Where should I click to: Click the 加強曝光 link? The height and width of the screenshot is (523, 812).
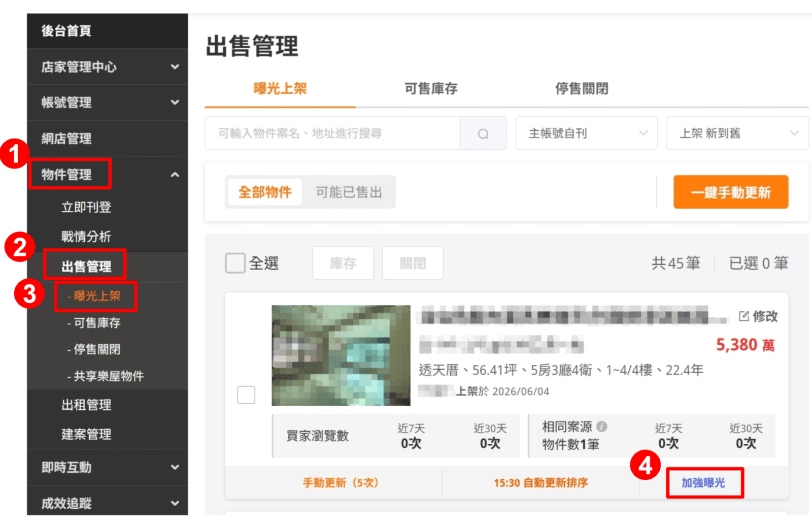[x=703, y=482]
